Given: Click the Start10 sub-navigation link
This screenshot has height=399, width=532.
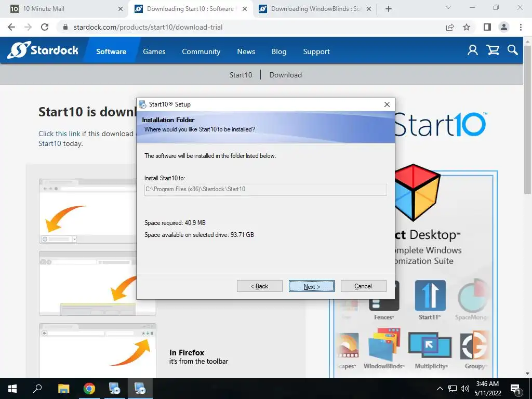Looking at the screenshot, I should click(x=241, y=75).
